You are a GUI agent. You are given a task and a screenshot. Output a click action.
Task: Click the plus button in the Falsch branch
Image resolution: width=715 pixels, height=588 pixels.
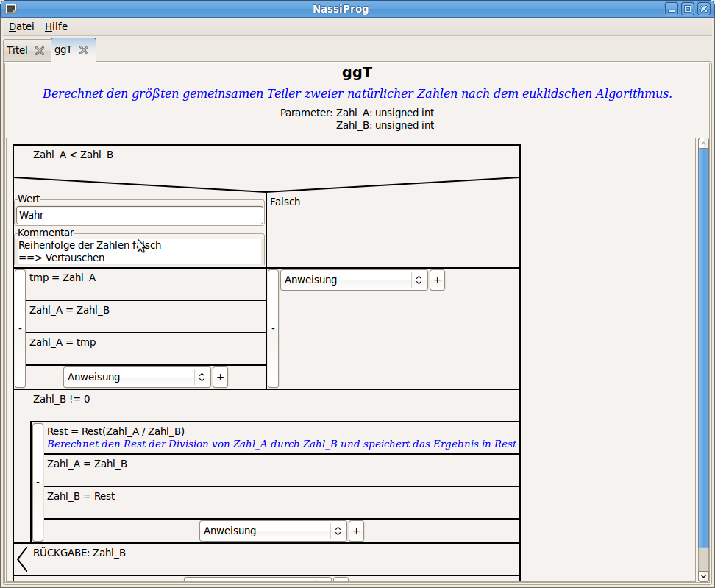(x=437, y=280)
